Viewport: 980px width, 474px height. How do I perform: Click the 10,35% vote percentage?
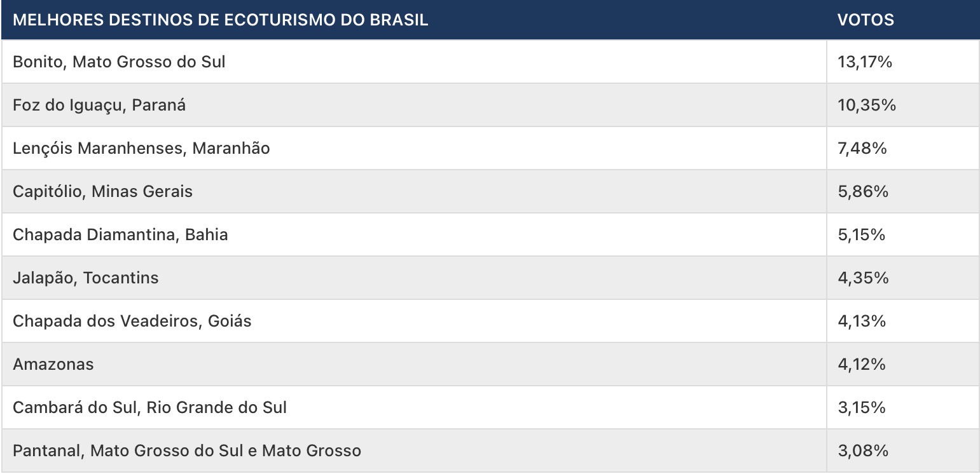click(x=866, y=105)
